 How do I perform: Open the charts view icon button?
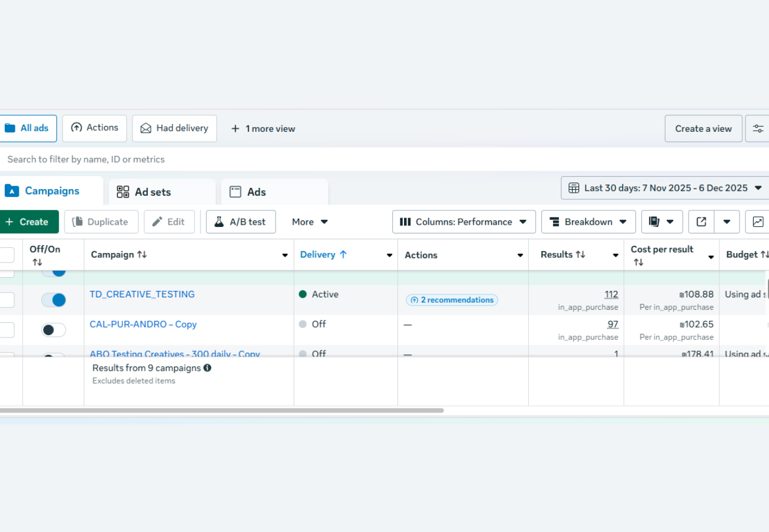coord(758,222)
